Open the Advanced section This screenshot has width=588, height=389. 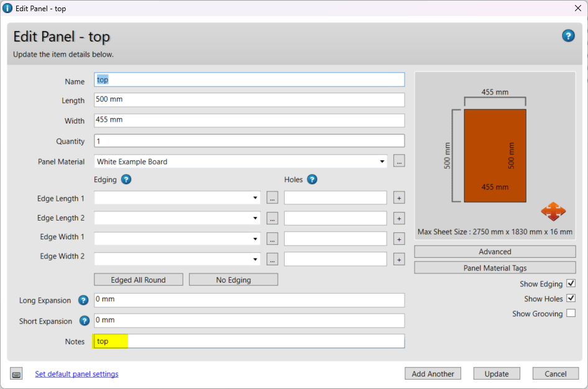pos(495,252)
